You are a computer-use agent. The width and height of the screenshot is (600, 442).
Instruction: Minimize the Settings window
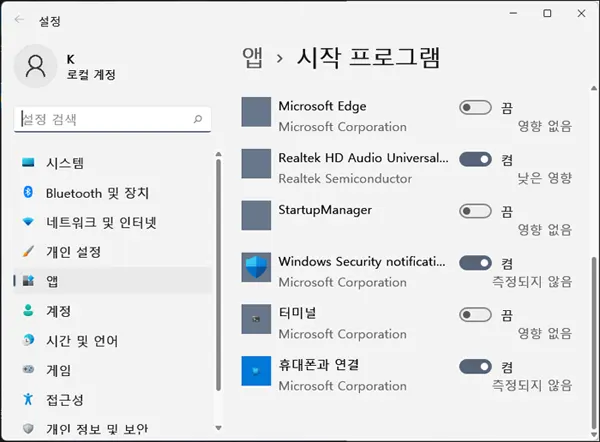tap(513, 13)
